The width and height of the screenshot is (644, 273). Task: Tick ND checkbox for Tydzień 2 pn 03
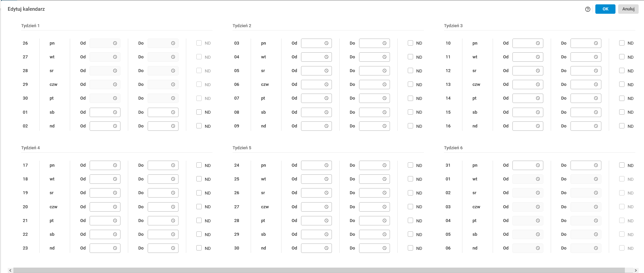(x=410, y=43)
